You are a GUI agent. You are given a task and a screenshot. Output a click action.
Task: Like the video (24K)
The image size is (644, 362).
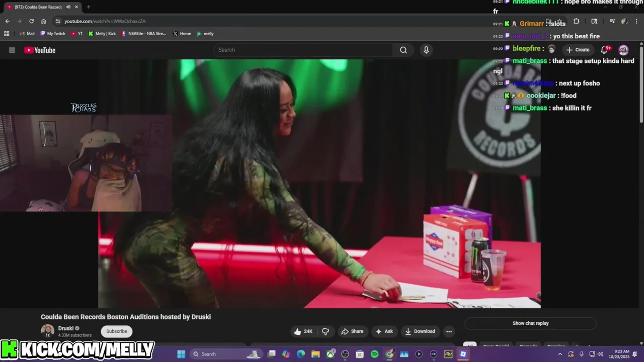pos(303,331)
